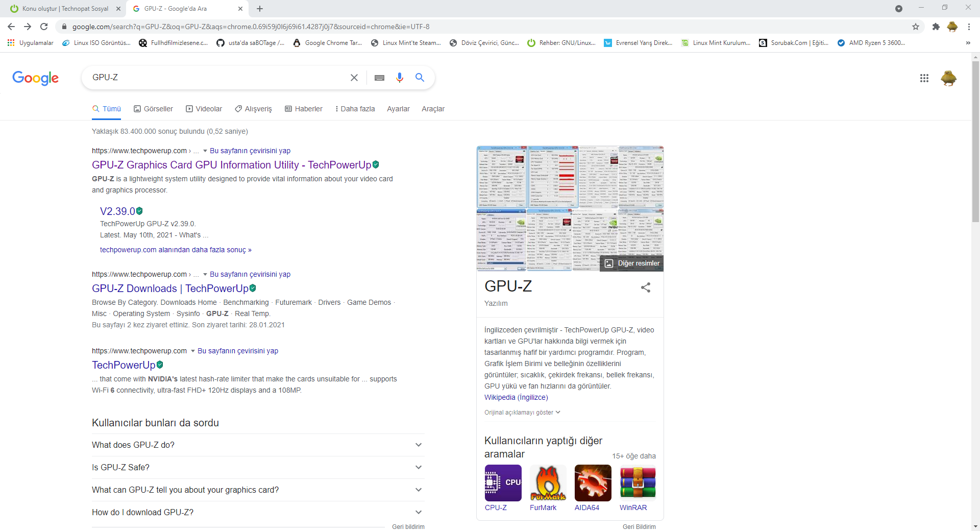Expand the 'Is GPU-Z Safe?' question
This screenshot has height=531, width=980.
click(x=258, y=467)
